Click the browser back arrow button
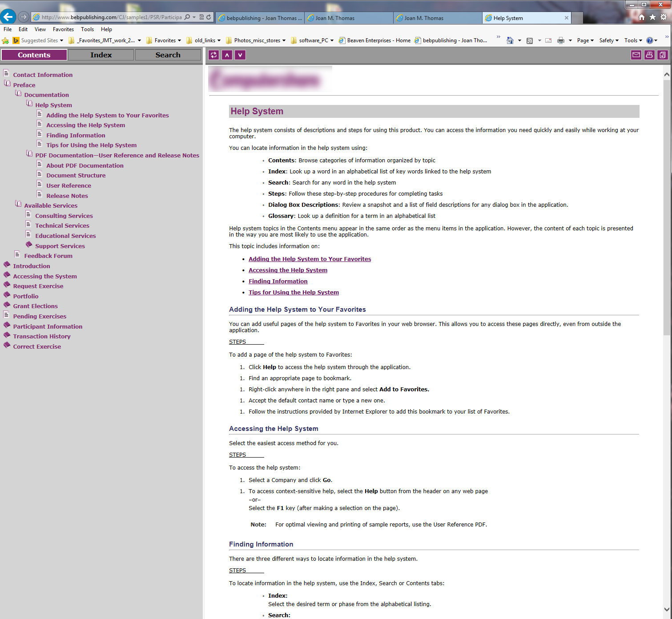Viewport: 672px width, 619px height. point(8,17)
